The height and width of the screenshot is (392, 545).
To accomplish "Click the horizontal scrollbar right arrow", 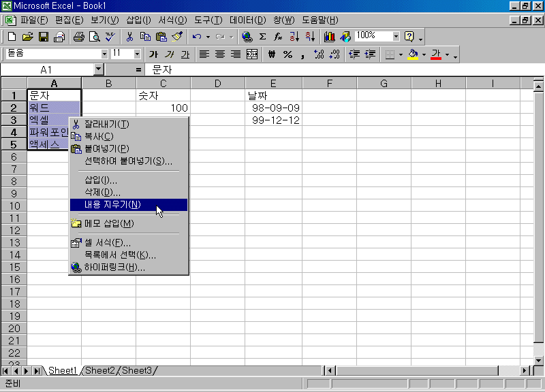I will point(525,371).
